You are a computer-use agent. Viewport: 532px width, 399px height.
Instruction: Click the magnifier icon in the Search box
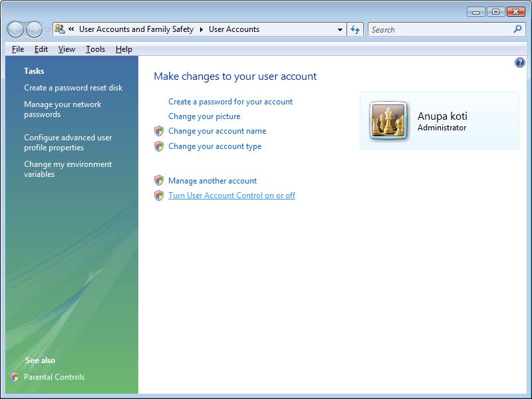coord(517,29)
